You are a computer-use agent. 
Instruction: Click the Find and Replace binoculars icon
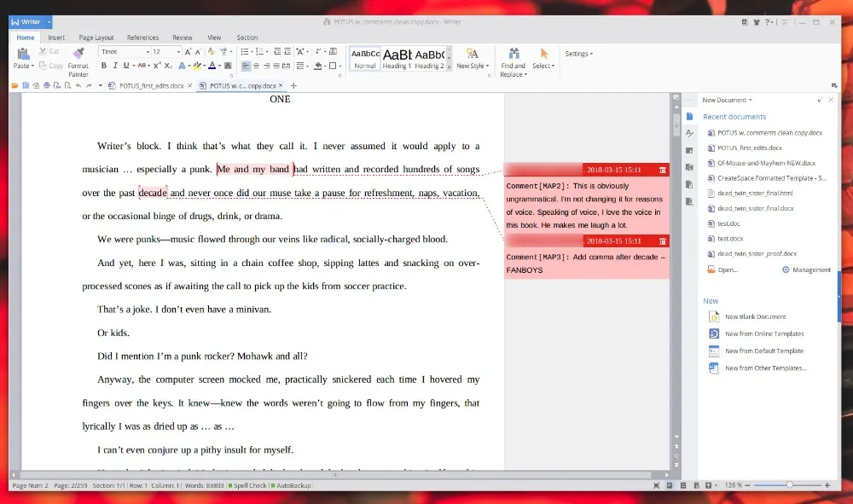[x=513, y=54]
